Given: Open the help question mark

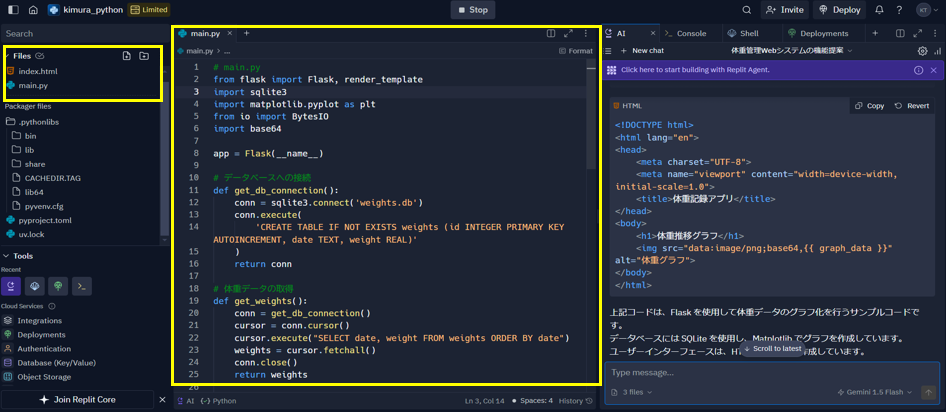Looking at the screenshot, I should tap(899, 10).
